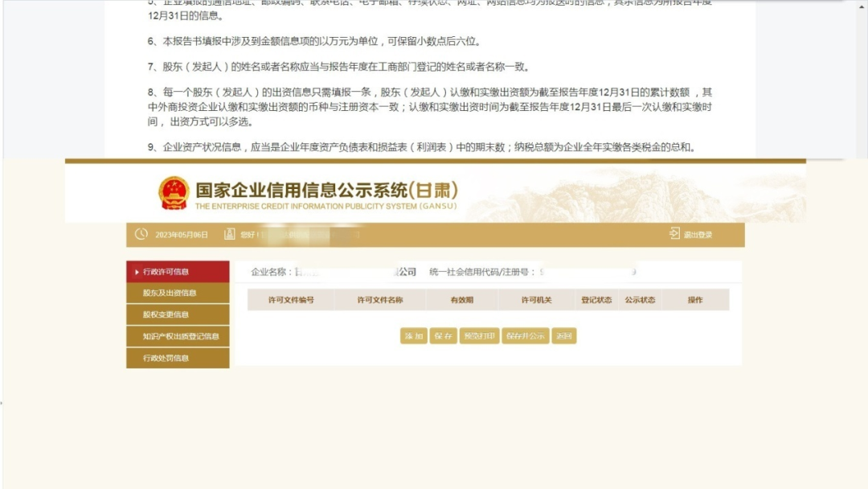Click the exit-door icon next to 退出登录
This screenshot has width=868, height=489.
[673, 233]
